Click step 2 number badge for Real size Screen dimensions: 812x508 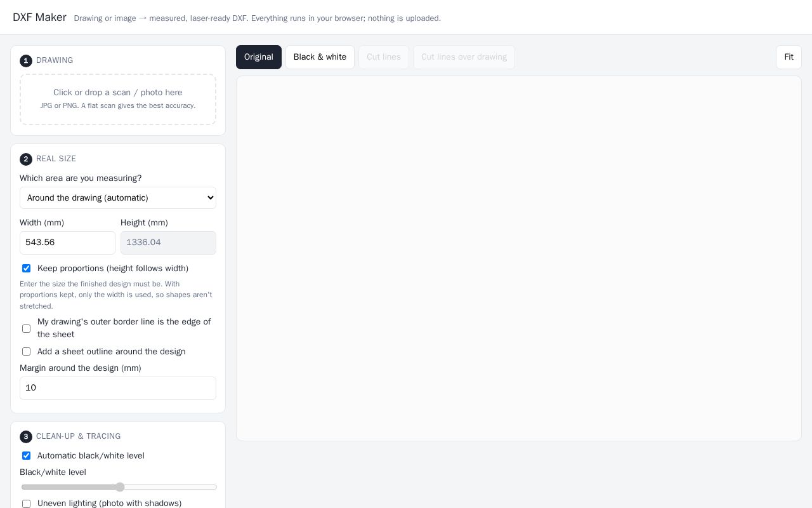pos(26,159)
